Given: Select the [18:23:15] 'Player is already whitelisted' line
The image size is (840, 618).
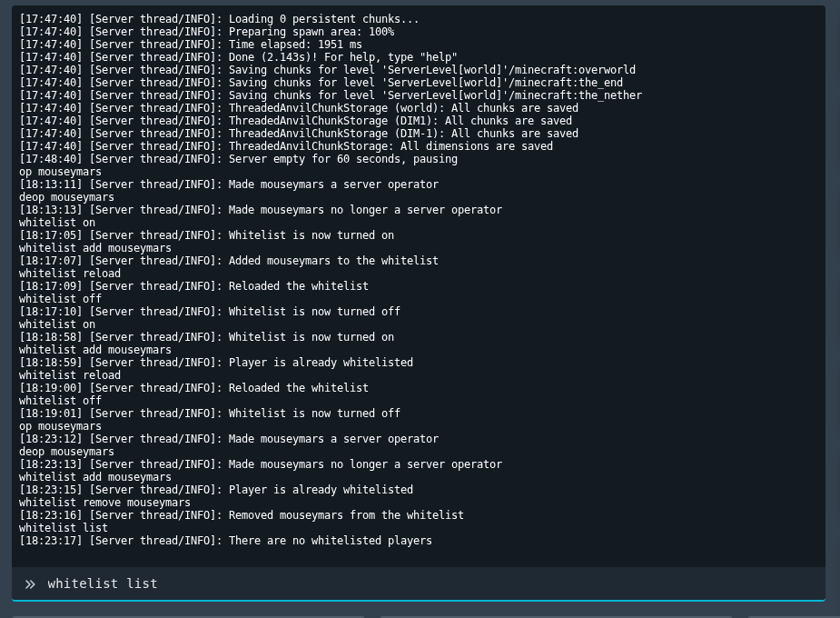Looking at the screenshot, I should pos(216,490).
